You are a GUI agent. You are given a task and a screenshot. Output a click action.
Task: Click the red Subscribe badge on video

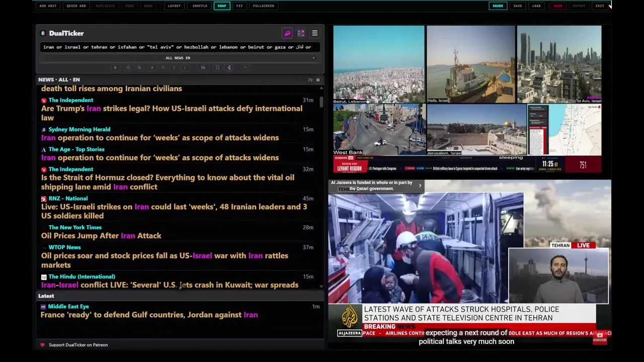(600, 338)
